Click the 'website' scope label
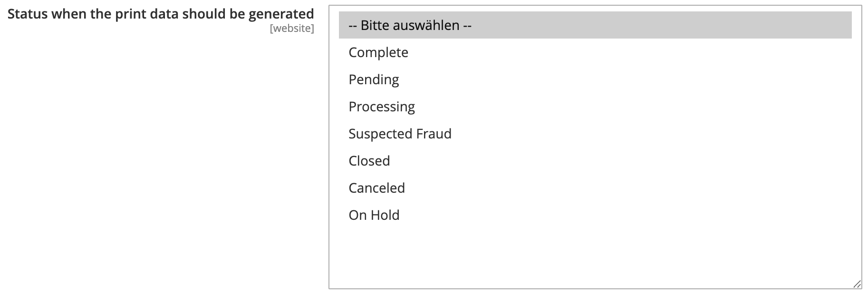Viewport: 868px width, 295px height. pos(291,29)
